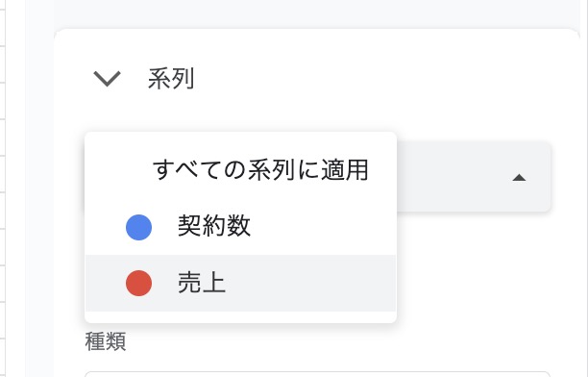Click empty row space right of 契約数

point(323,227)
